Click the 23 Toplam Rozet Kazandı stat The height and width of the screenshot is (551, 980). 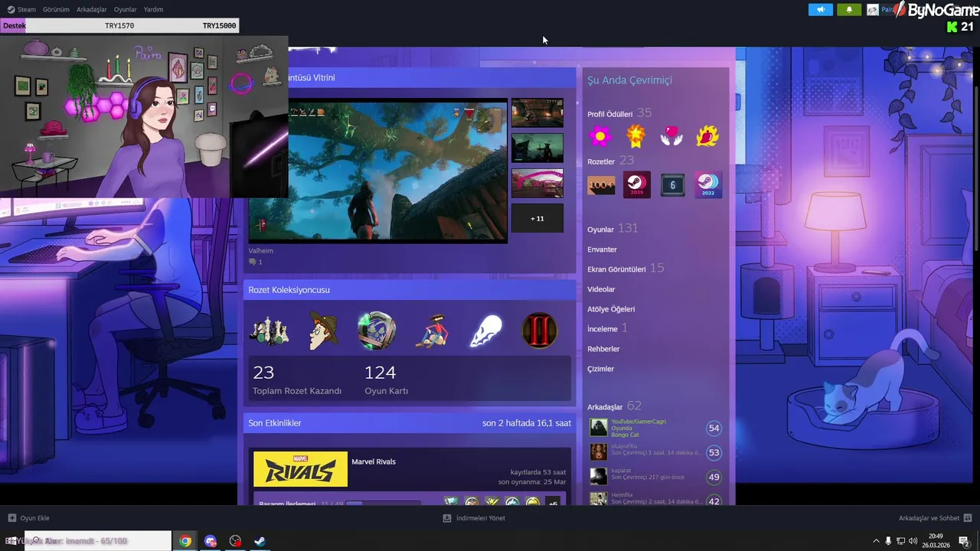point(297,380)
